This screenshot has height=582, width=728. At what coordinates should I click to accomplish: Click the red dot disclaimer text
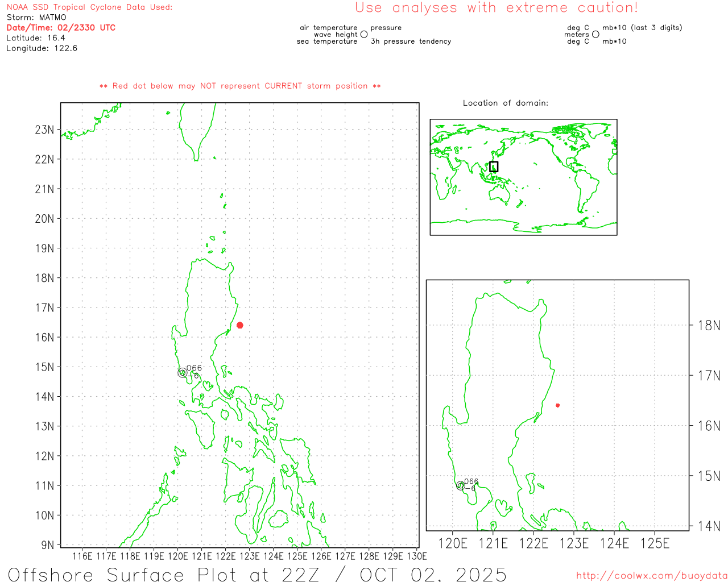coord(240,86)
